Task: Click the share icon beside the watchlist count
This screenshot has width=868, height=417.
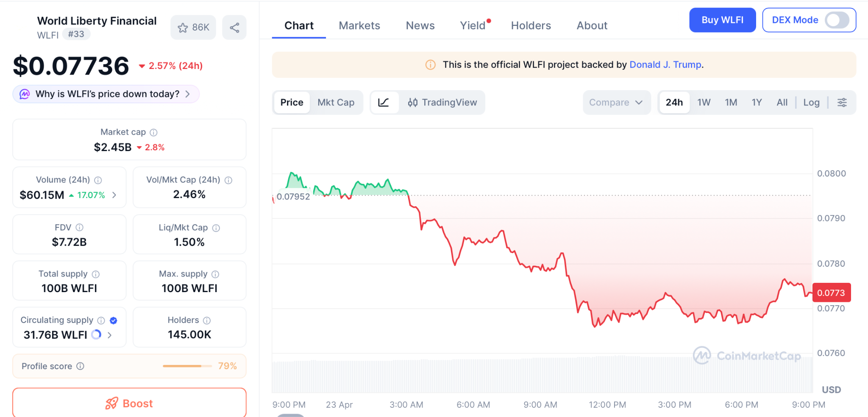Action: (234, 28)
